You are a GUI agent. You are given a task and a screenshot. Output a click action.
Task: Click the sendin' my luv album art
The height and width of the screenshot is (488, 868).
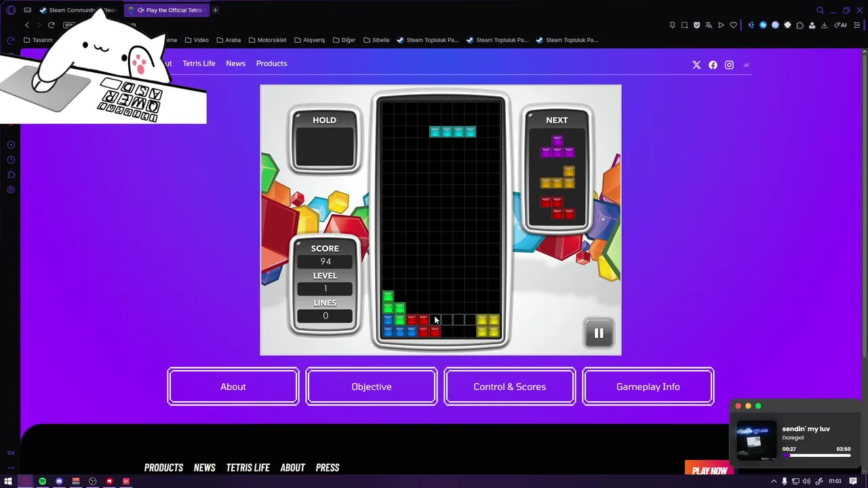point(756,441)
